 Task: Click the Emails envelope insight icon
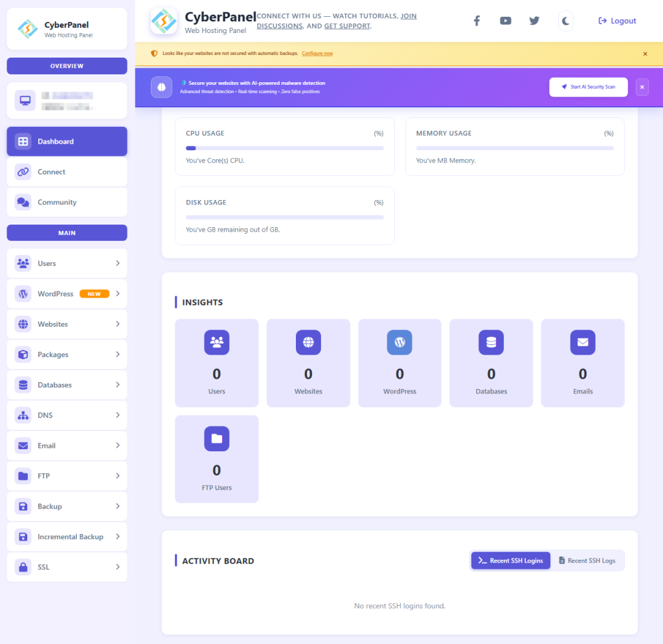tap(583, 342)
